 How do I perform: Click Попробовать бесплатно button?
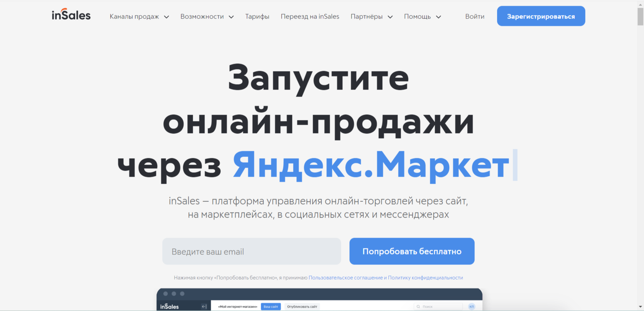(412, 251)
